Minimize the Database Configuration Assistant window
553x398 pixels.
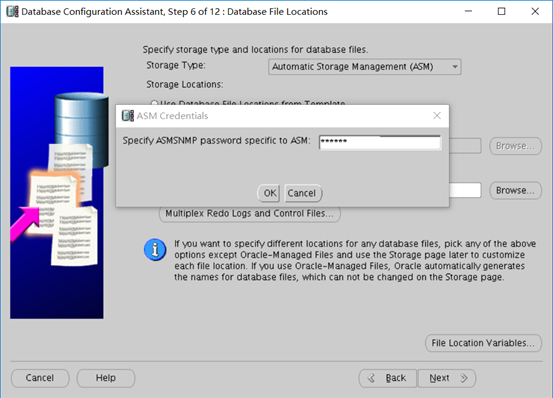coord(468,11)
